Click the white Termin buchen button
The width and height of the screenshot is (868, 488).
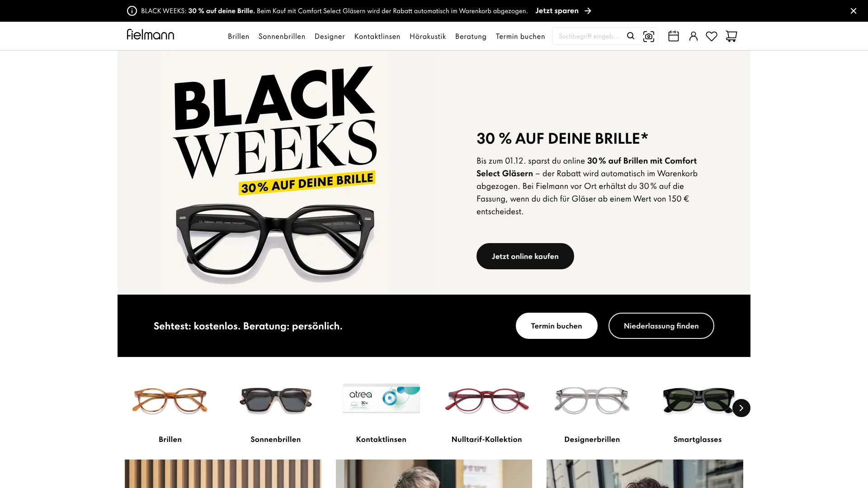tap(557, 326)
